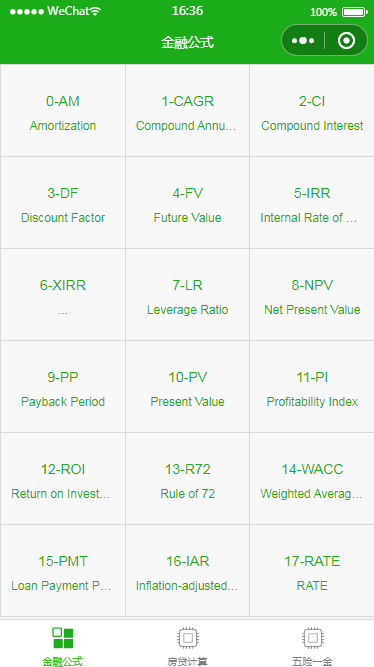The width and height of the screenshot is (374, 667).
Task: Select the 6-XIRR formula tile
Action: tap(63, 294)
